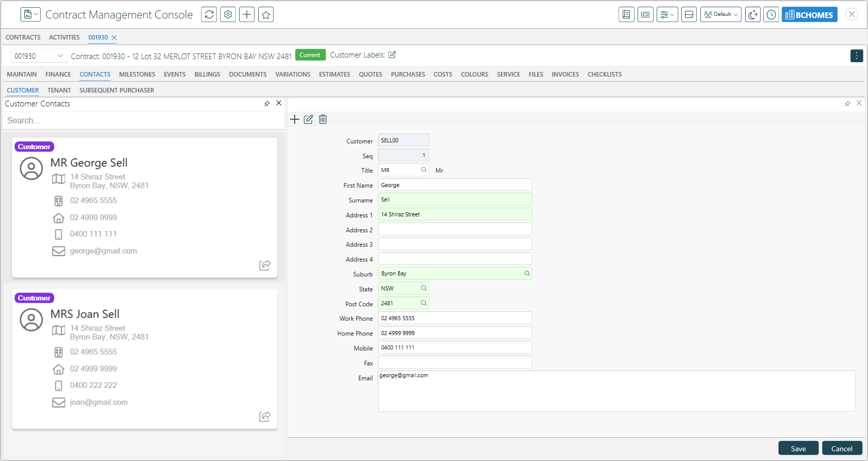Click the Home Phone field
868x461 pixels.
pyautogui.click(x=455, y=333)
